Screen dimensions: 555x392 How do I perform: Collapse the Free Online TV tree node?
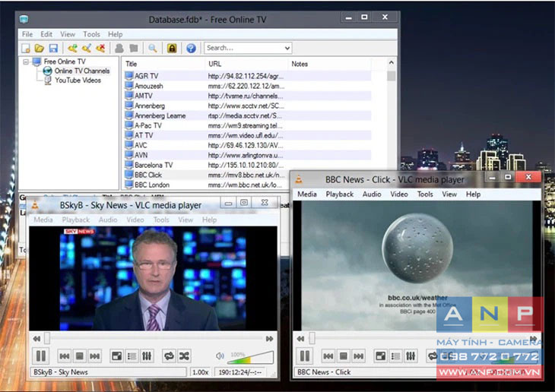(x=26, y=62)
